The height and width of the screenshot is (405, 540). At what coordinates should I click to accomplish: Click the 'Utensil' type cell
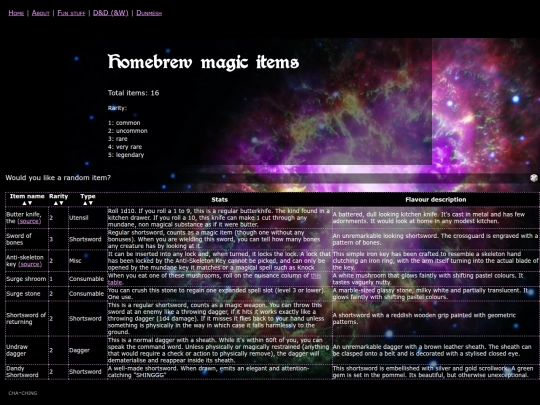(88, 218)
